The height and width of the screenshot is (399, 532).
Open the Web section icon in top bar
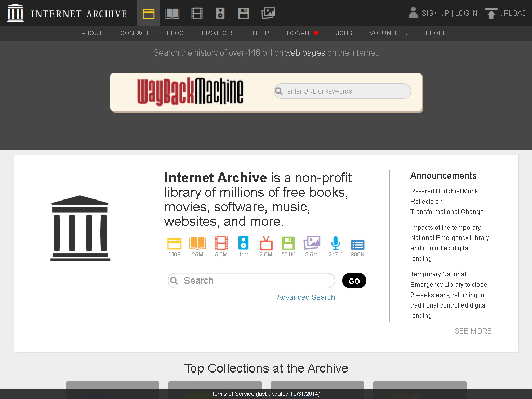click(148, 14)
